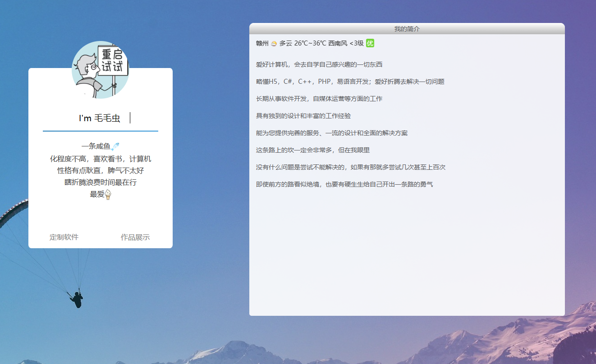
Task: Open the 定制软件 link
Action: click(x=64, y=237)
